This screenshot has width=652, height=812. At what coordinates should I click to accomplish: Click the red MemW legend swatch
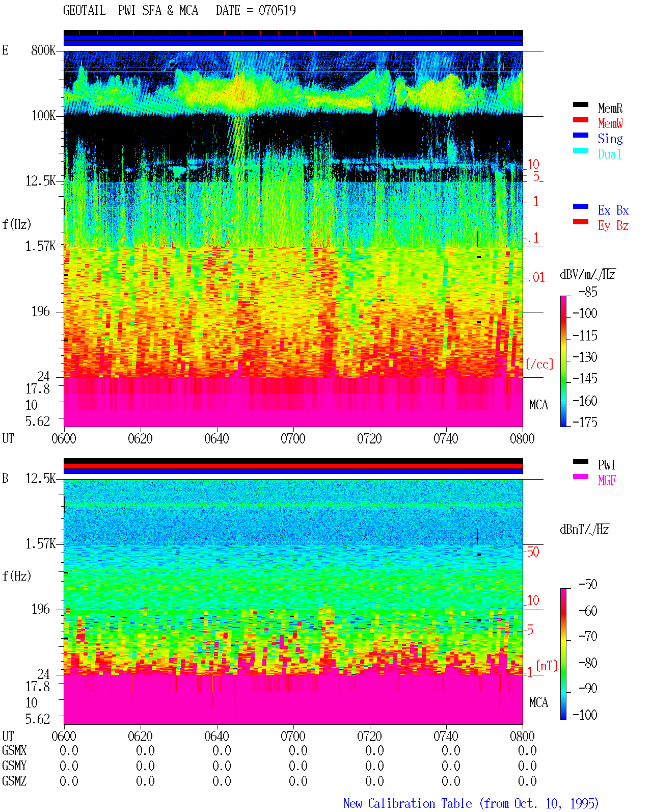pos(581,120)
